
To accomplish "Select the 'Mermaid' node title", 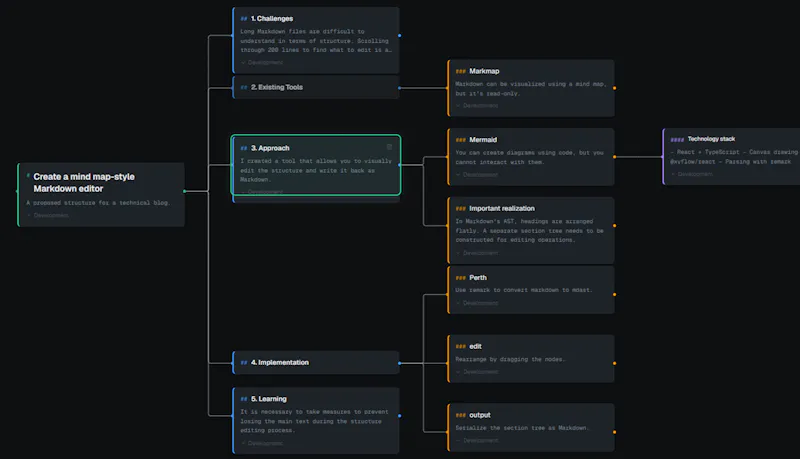I will pyautogui.click(x=483, y=140).
